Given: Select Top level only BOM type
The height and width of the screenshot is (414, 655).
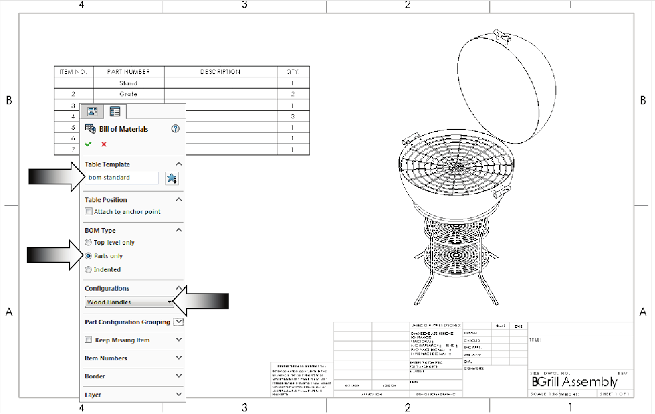Looking at the screenshot, I should 88,242.
